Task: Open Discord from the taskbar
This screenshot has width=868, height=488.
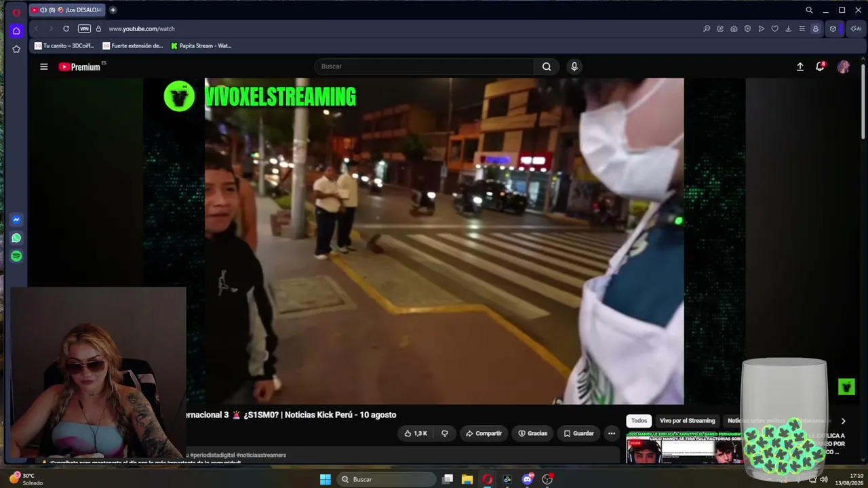Action: tap(528, 479)
